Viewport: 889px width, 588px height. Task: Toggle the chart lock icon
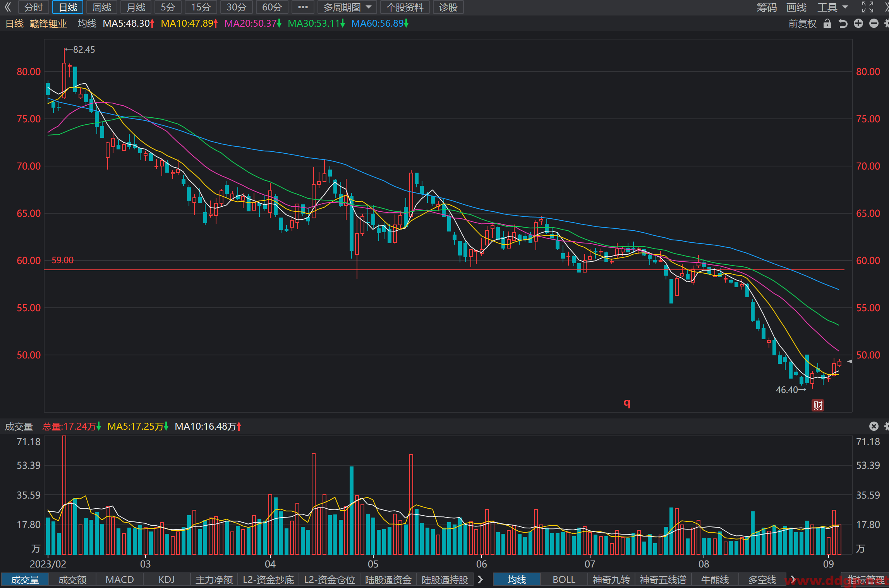tap(827, 24)
